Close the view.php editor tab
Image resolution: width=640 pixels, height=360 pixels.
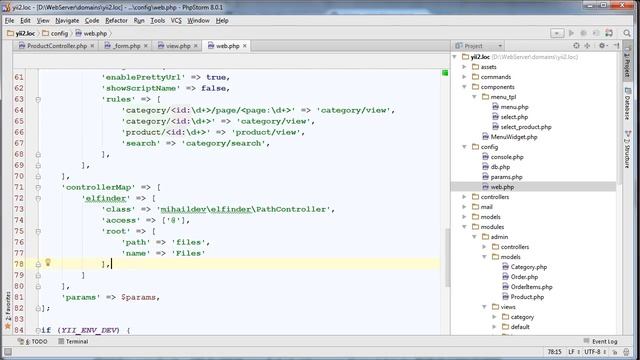click(196, 46)
